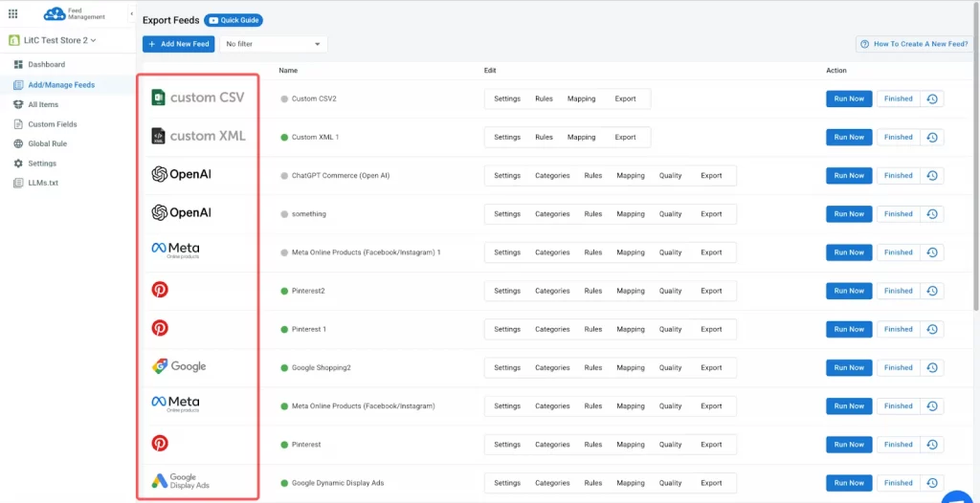Click the custom XML channel logo
Viewport: 980px width, 503px height.
tap(199, 136)
